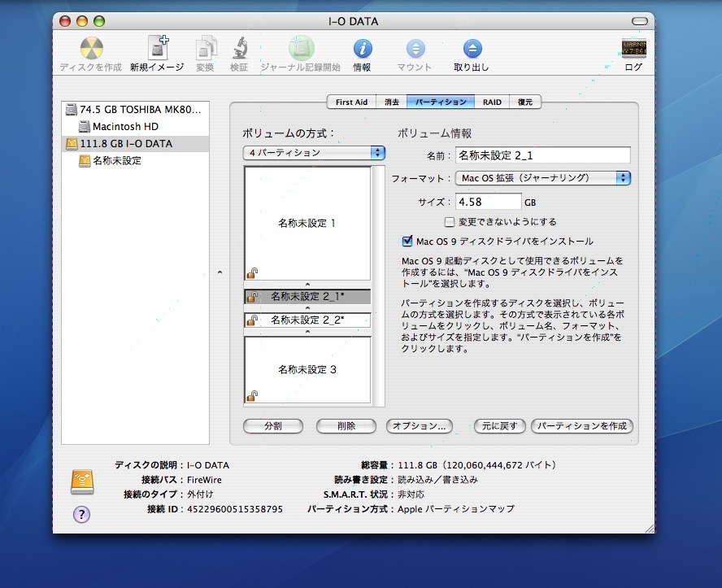Click the yellow minimize window button
This screenshot has height=588, width=722.
coord(82,21)
